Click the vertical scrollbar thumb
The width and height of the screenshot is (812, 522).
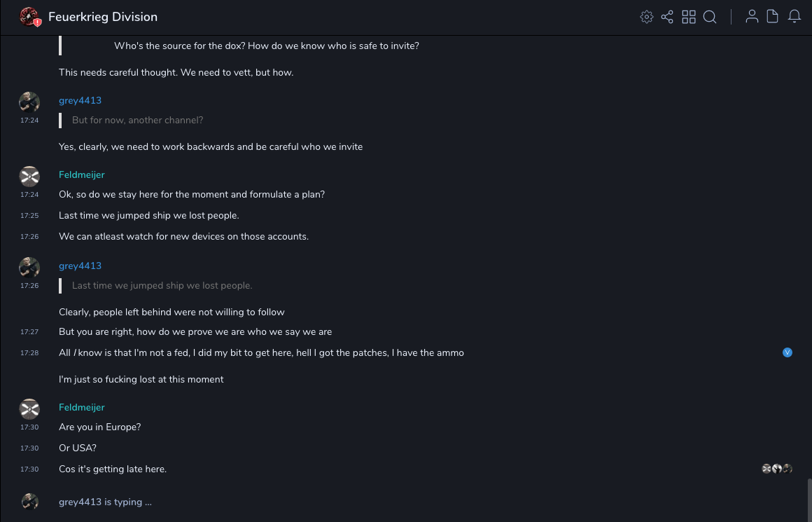click(x=809, y=499)
